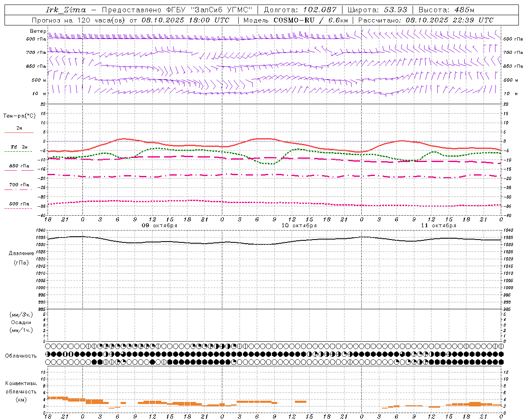
Task: Click the '(мм/3ч.)' precipitation unit label
Action: 21,315
